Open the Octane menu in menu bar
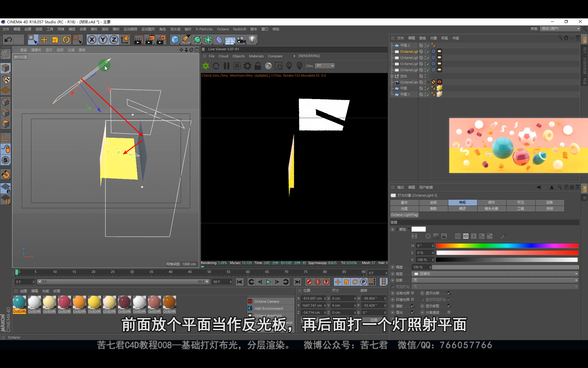Viewport: 588px width, 368px height. coord(223,29)
